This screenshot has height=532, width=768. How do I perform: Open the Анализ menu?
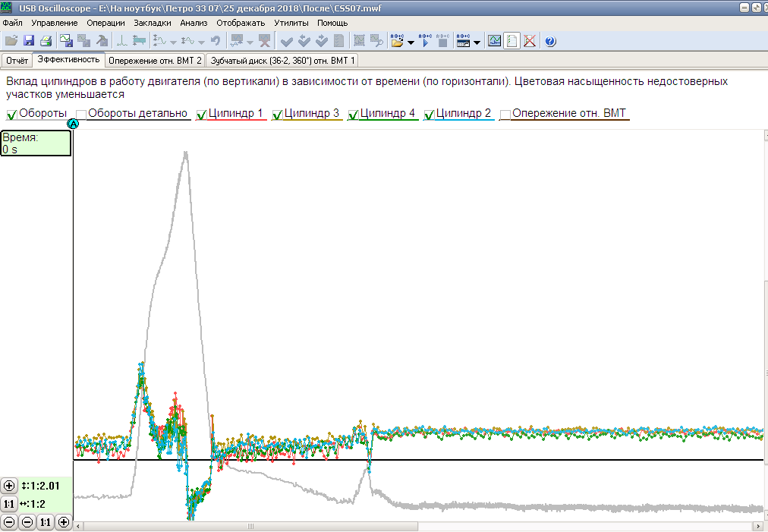(194, 23)
